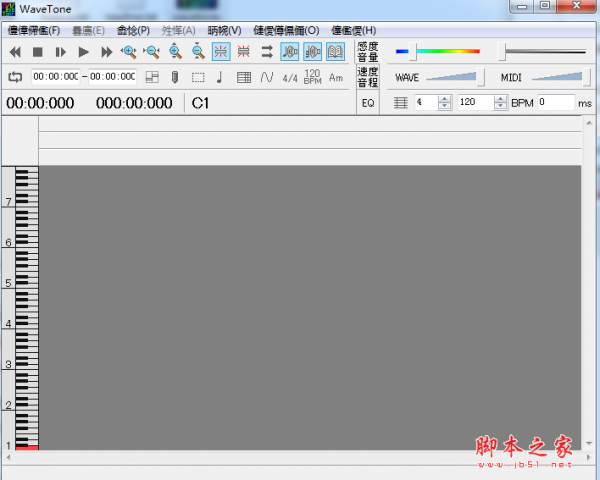Select the quarter note tool

[x=219, y=77]
